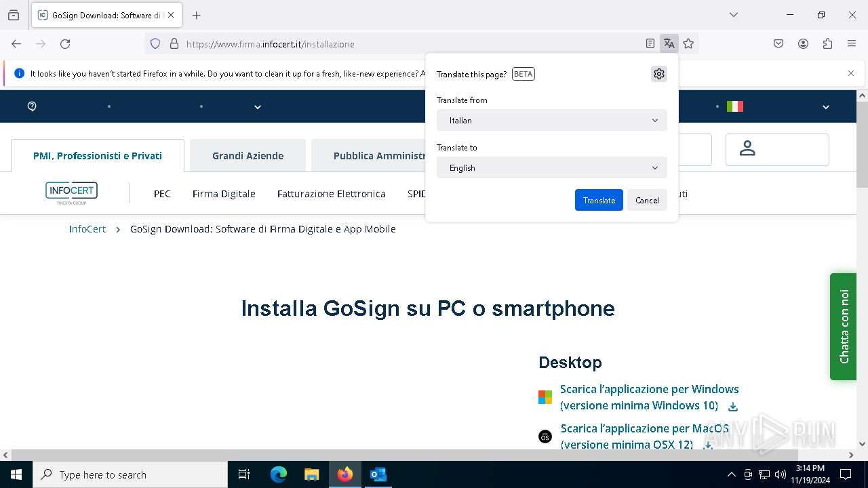868x488 pixels.
Task: Expand the Translate to English dropdown
Action: [552, 167]
